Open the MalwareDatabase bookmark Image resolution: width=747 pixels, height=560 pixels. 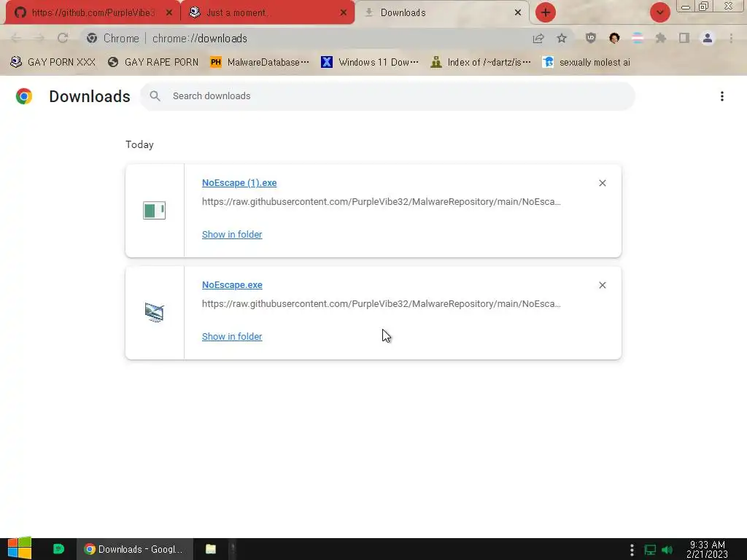(260, 63)
